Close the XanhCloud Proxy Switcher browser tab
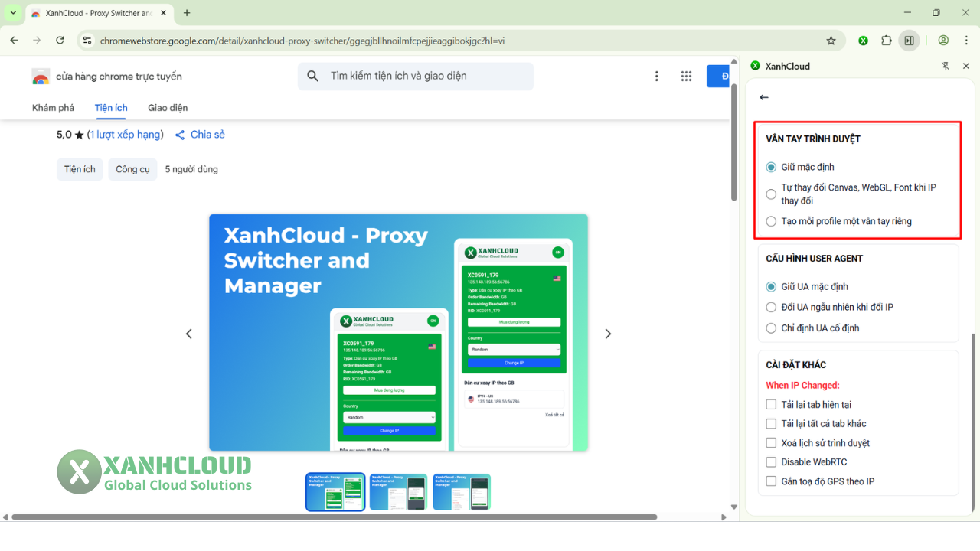The height and width of the screenshot is (551, 980). pyautogui.click(x=164, y=13)
